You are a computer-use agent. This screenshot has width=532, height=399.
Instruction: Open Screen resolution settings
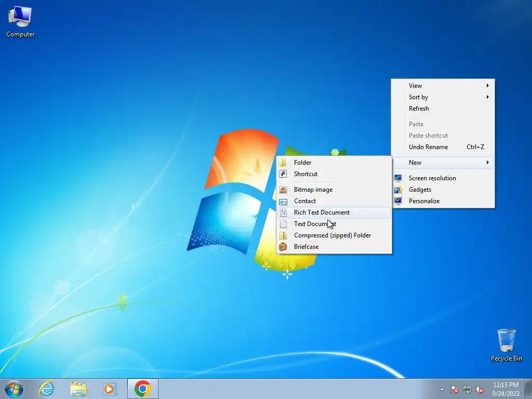coord(443,178)
